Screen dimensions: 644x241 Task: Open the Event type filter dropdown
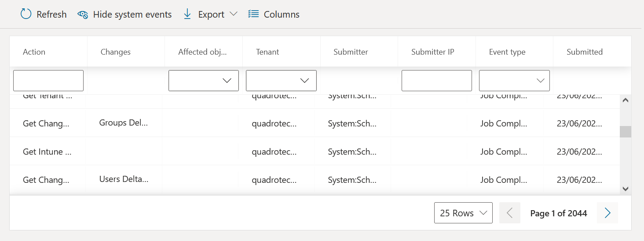coord(514,81)
